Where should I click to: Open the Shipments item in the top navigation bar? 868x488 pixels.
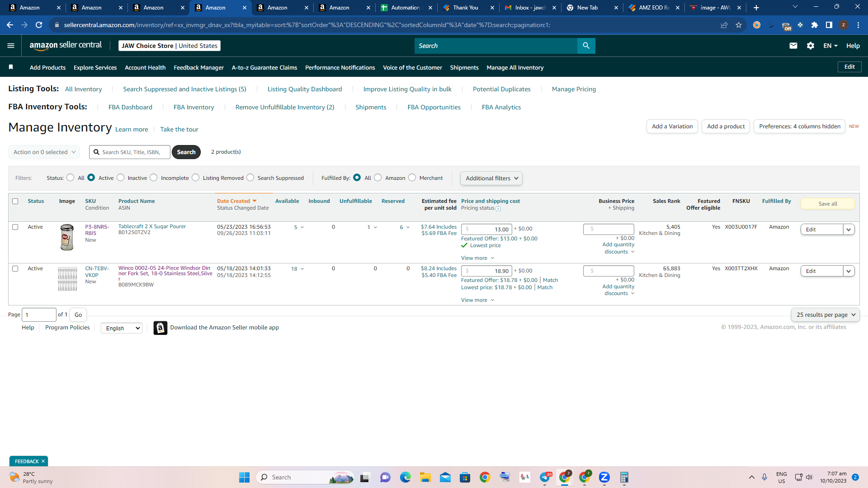click(x=464, y=67)
